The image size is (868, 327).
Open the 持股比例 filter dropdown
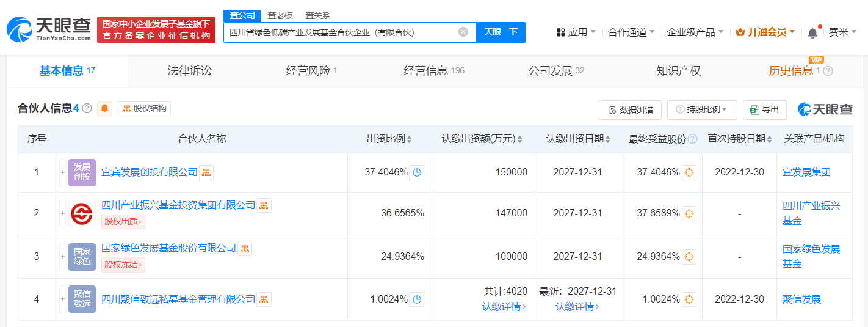702,110
